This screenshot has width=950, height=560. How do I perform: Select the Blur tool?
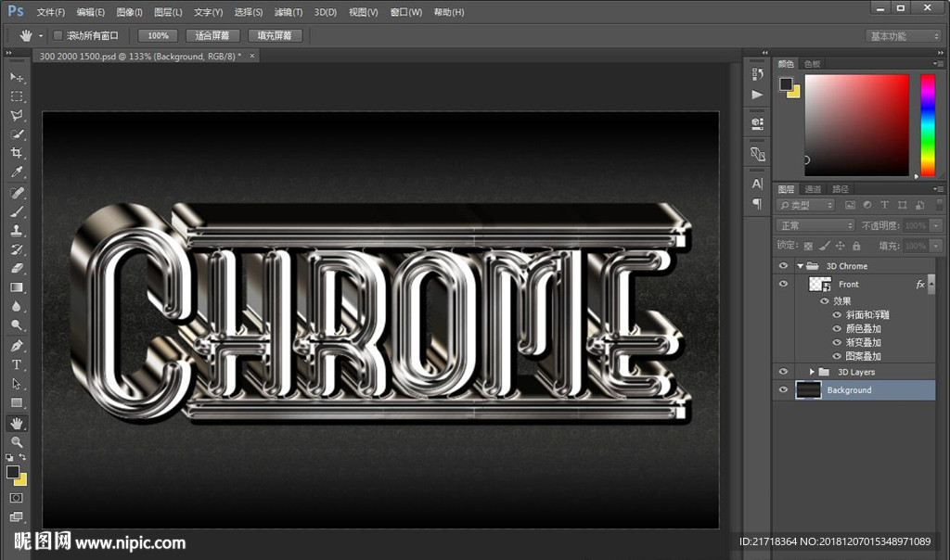click(x=17, y=306)
